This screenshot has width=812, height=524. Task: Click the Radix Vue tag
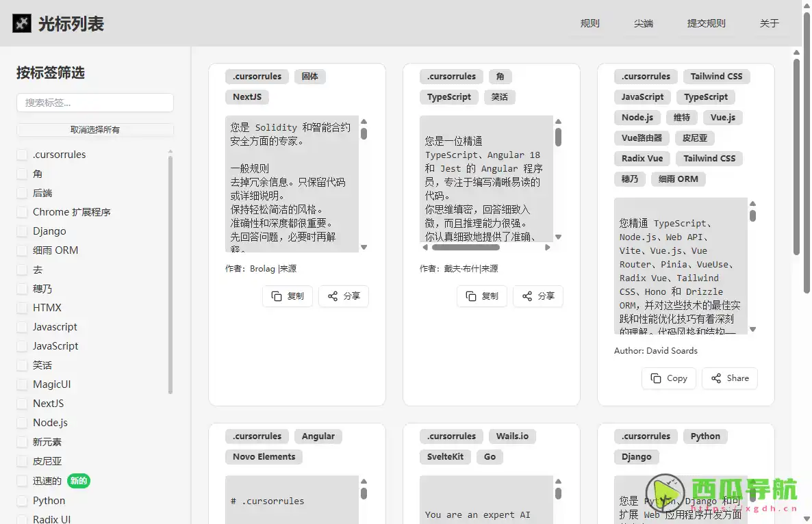click(642, 158)
